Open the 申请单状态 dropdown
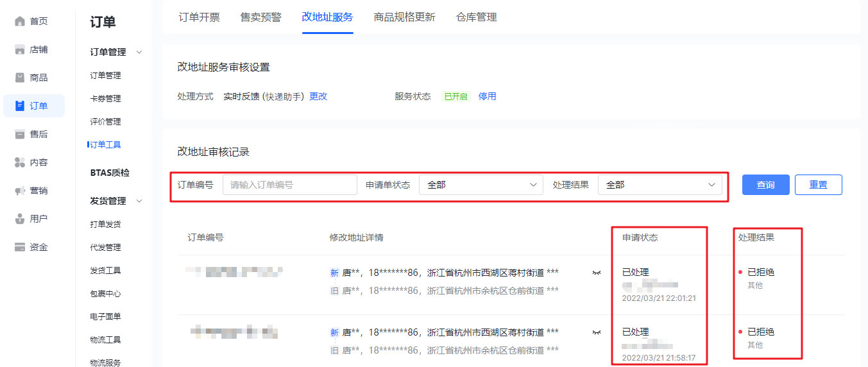 (x=481, y=185)
